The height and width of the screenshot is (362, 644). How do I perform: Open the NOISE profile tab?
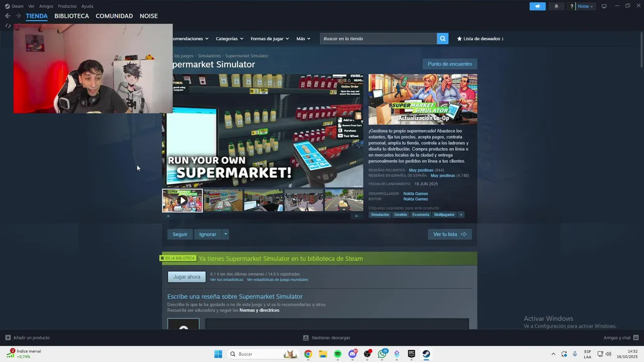pos(148,16)
